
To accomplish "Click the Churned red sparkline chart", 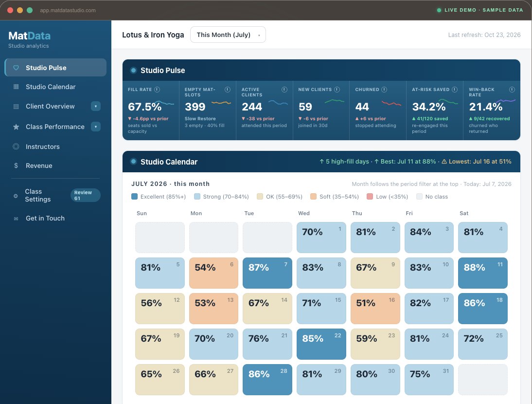I will click(x=391, y=103).
